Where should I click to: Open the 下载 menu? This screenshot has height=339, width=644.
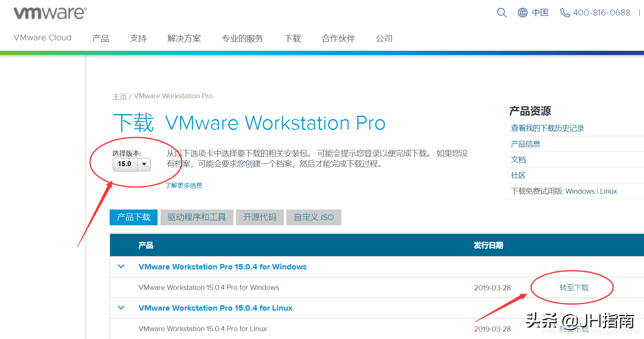[292, 38]
